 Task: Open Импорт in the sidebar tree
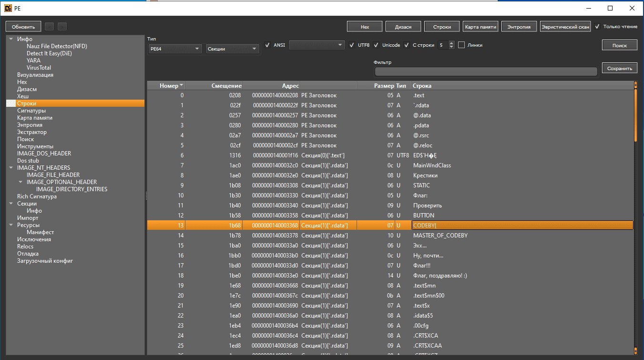coord(28,218)
